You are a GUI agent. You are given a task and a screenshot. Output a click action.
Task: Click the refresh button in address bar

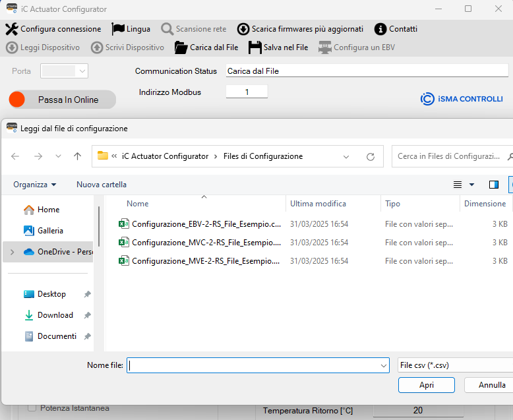click(371, 157)
